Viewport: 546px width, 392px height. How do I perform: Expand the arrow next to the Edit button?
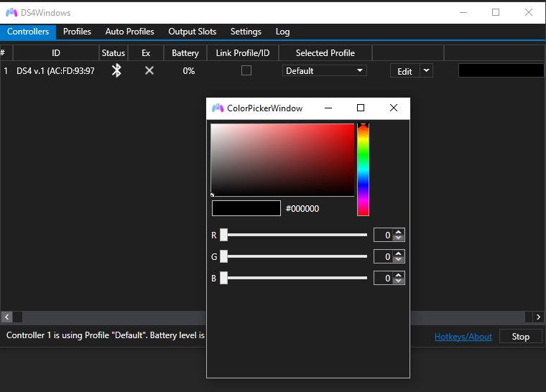(426, 70)
